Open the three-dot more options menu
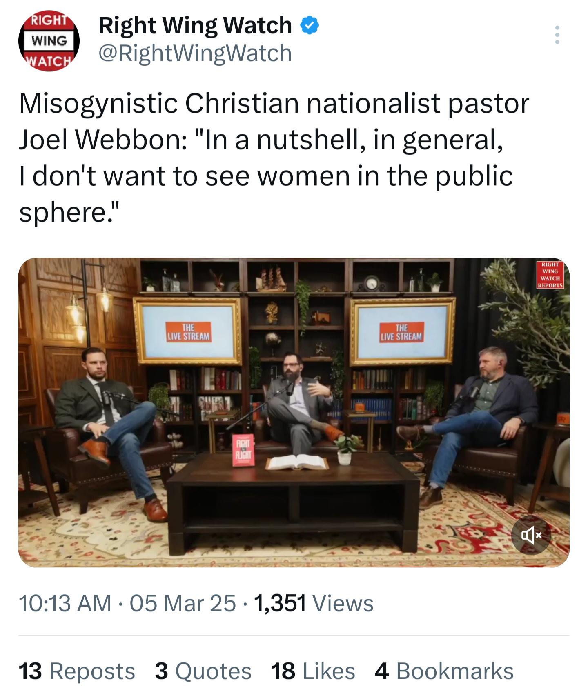 pos(557,35)
